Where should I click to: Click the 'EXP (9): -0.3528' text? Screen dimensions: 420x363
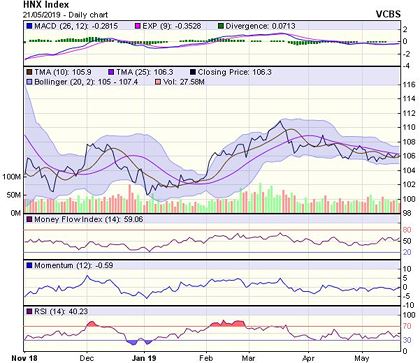[x=172, y=26]
